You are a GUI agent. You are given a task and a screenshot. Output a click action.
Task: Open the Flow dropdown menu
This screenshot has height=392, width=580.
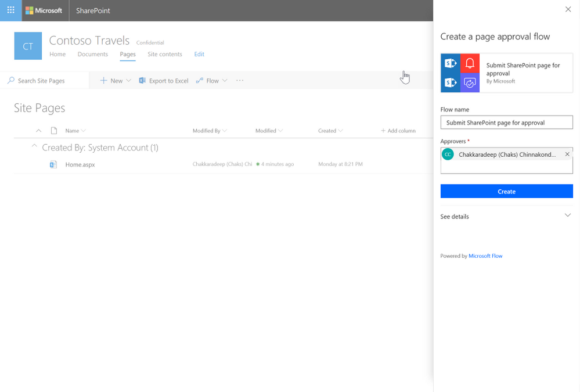[224, 80]
